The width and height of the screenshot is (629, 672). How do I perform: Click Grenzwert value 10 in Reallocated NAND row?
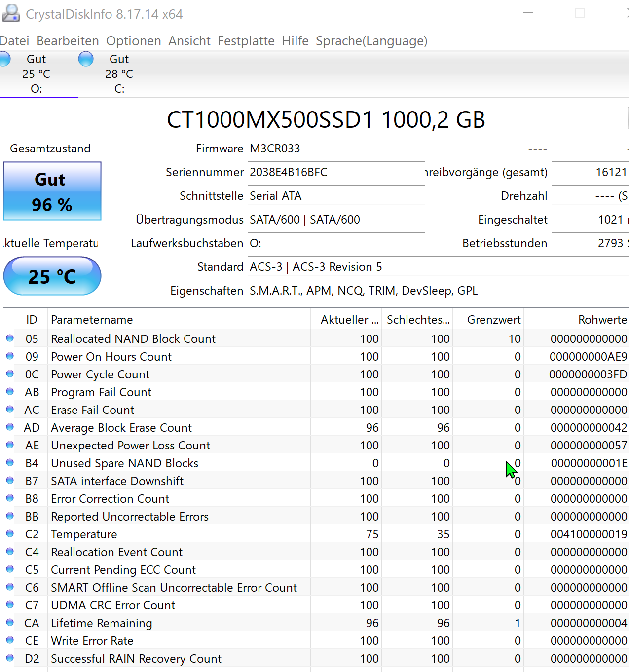(x=515, y=339)
